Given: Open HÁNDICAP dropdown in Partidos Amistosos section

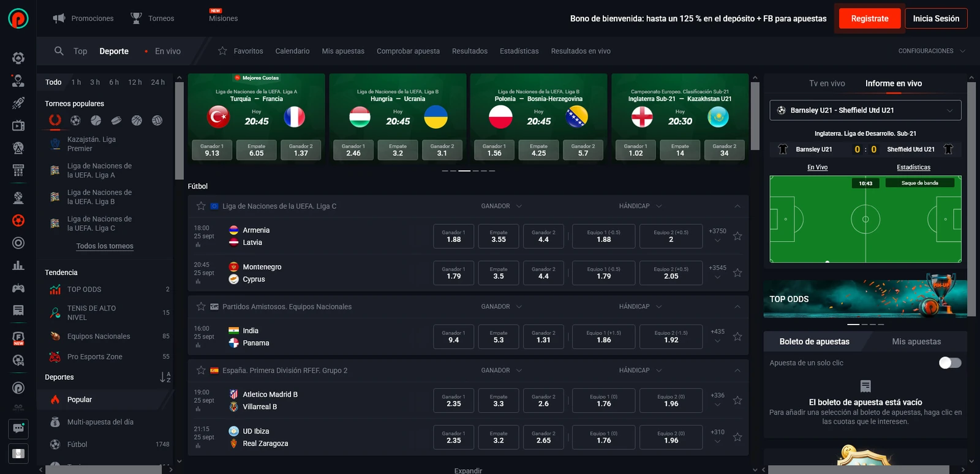Looking at the screenshot, I should coord(641,306).
